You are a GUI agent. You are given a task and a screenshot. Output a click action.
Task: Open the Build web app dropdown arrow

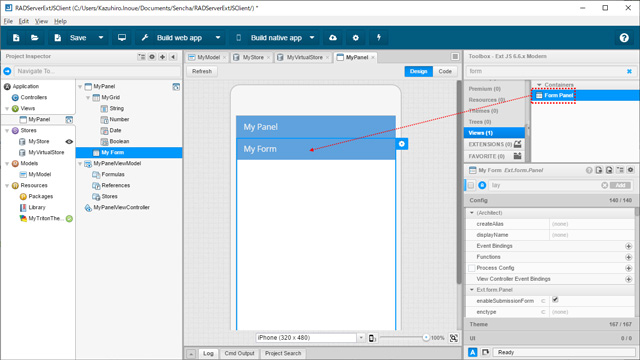pos(218,38)
